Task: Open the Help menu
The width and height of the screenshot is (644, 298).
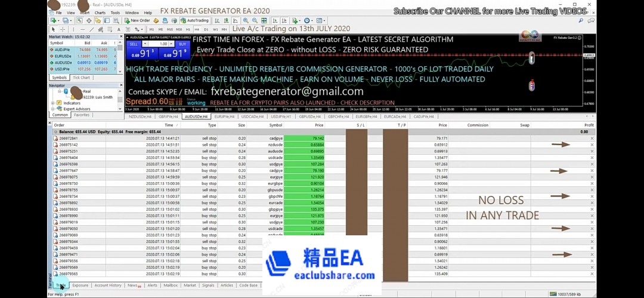Action: [x=148, y=13]
